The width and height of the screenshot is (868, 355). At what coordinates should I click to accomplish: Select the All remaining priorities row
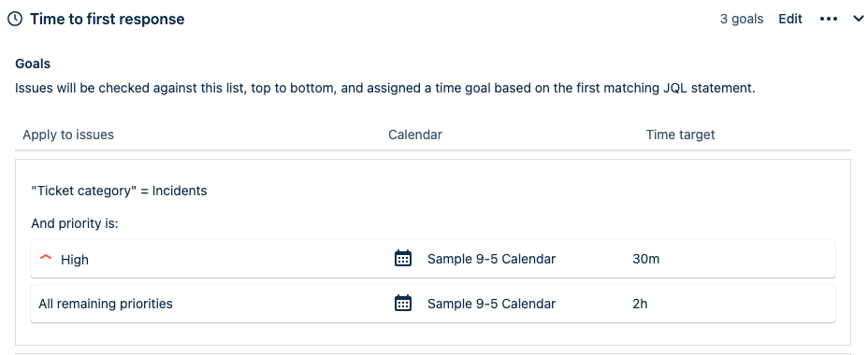click(x=433, y=304)
